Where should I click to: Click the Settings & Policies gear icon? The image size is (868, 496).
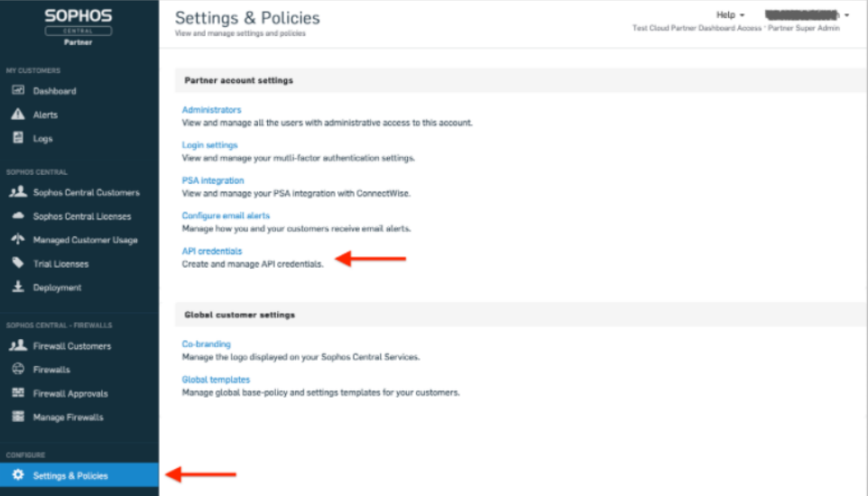[x=17, y=475]
